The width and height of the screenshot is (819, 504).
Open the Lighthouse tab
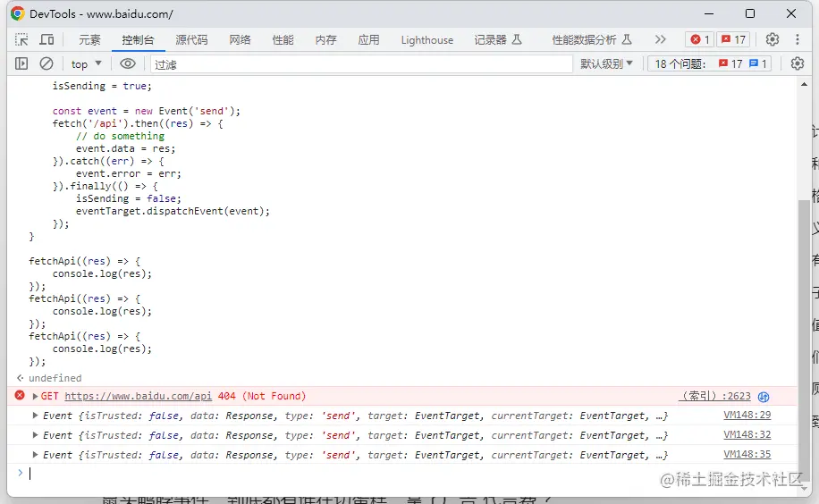point(426,39)
